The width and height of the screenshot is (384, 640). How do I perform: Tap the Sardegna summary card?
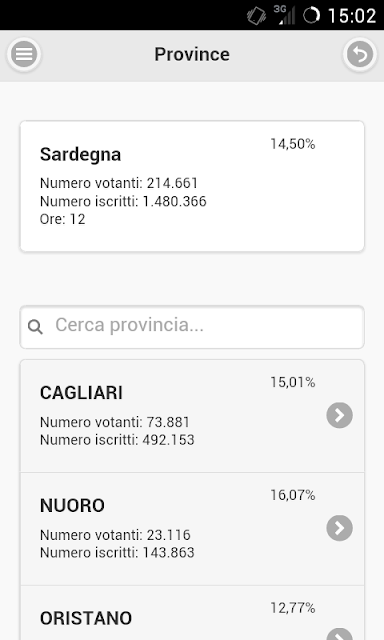point(192,186)
